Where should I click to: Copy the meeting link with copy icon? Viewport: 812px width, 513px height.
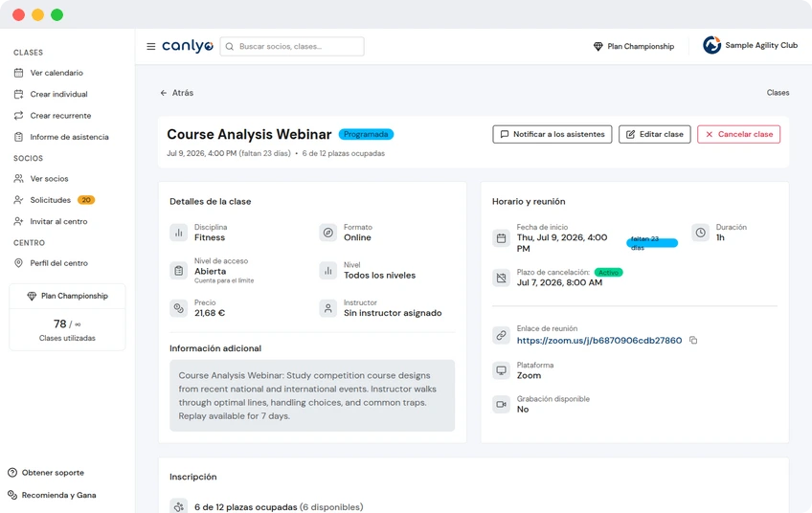[x=693, y=340]
